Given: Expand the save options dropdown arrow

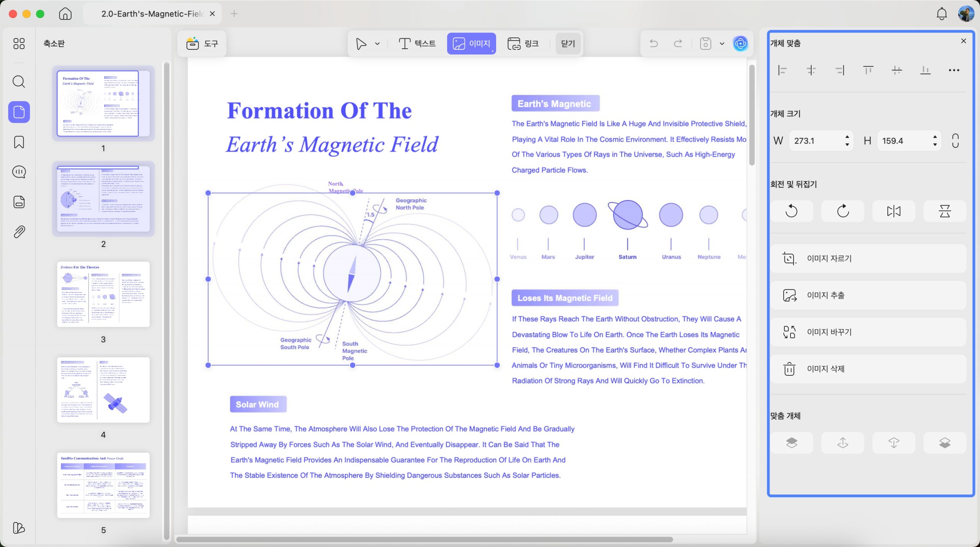Looking at the screenshot, I should [x=722, y=44].
